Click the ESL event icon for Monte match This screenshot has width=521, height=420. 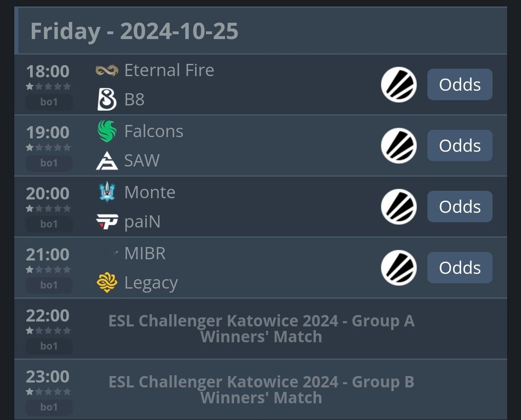pos(399,207)
